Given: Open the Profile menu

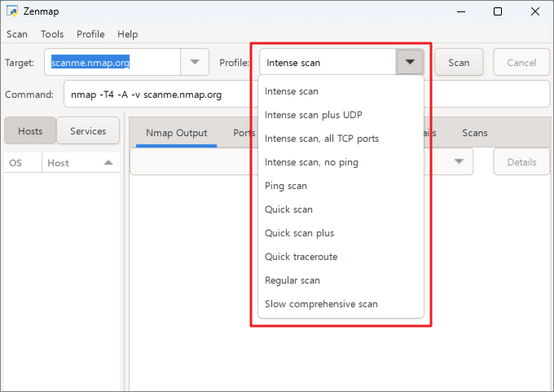Looking at the screenshot, I should [90, 34].
